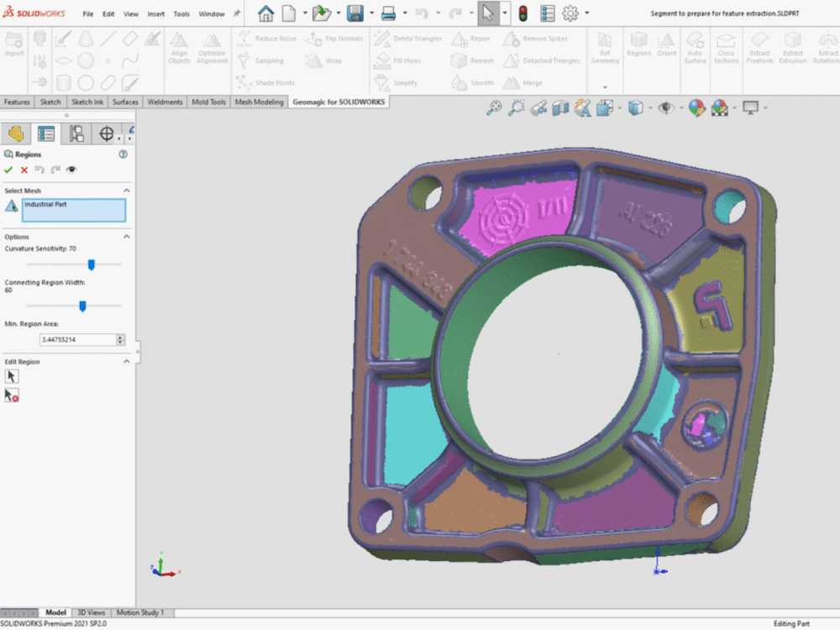The width and height of the screenshot is (840, 630).
Task: Collapse the Edit Region section
Action: point(127,361)
